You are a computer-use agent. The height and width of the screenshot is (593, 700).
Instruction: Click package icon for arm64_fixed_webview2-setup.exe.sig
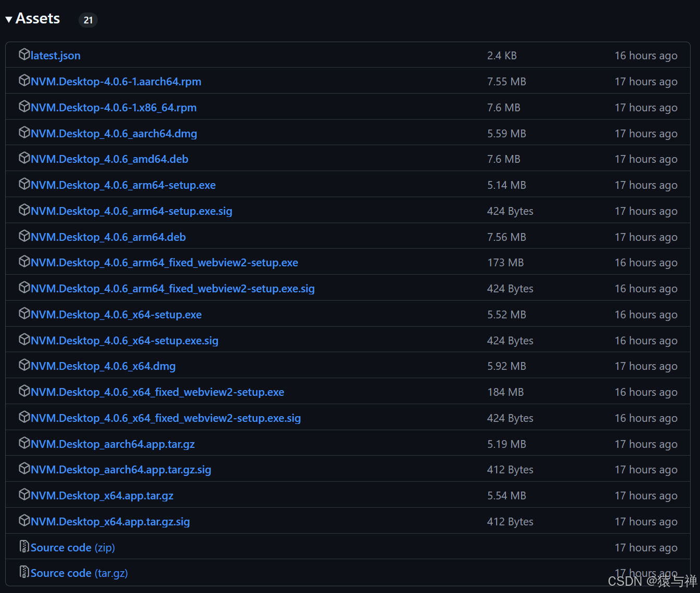tap(24, 287)
